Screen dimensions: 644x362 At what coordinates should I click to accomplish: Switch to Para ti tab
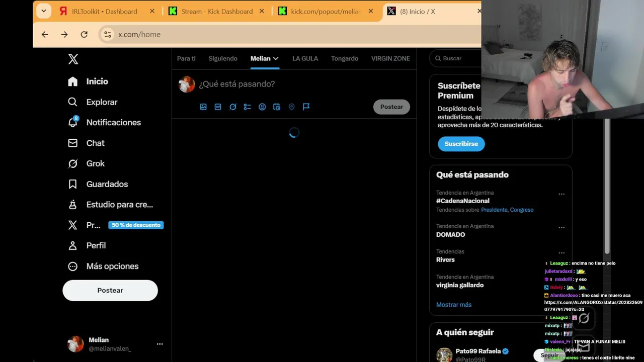coord(186,58)
